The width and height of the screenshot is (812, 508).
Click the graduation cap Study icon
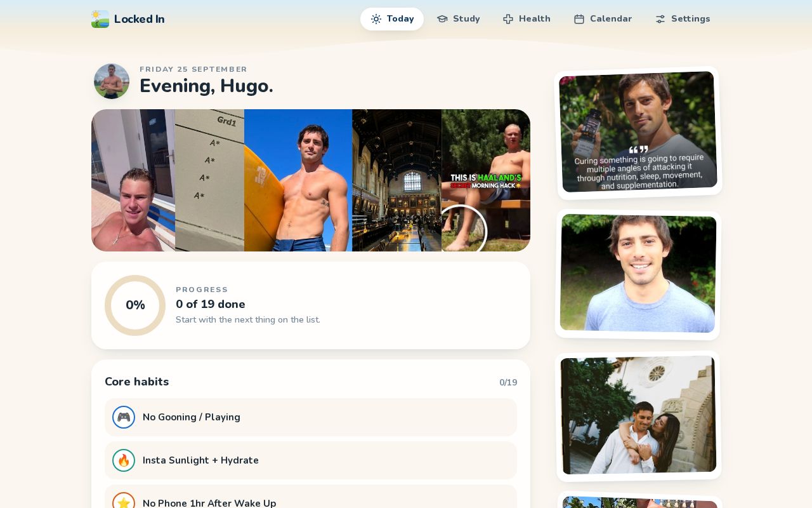(442, 19)
